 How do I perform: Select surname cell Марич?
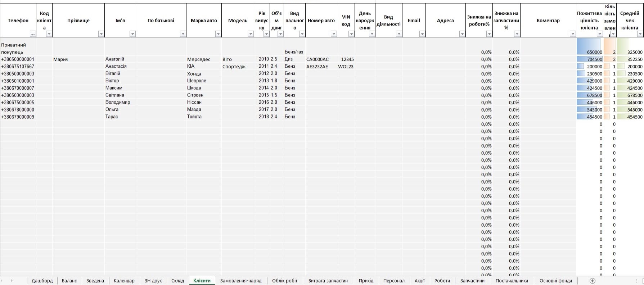(78, 59)
